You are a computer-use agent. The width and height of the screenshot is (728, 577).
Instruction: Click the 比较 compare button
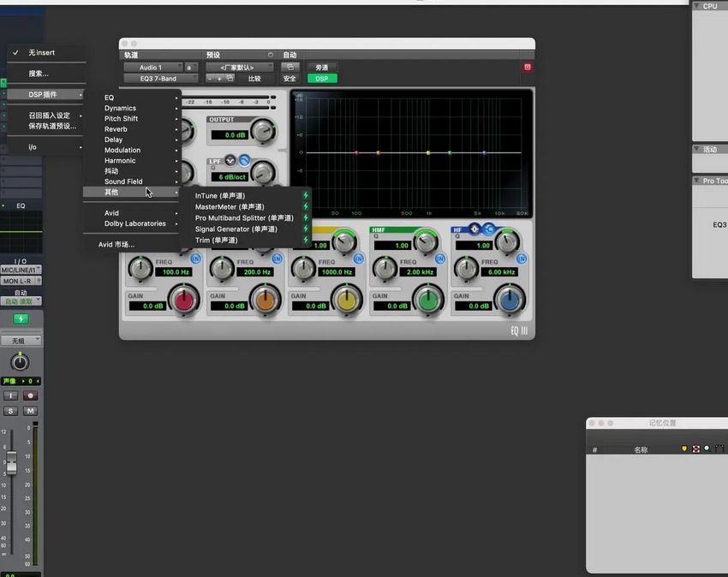(254, 79)
